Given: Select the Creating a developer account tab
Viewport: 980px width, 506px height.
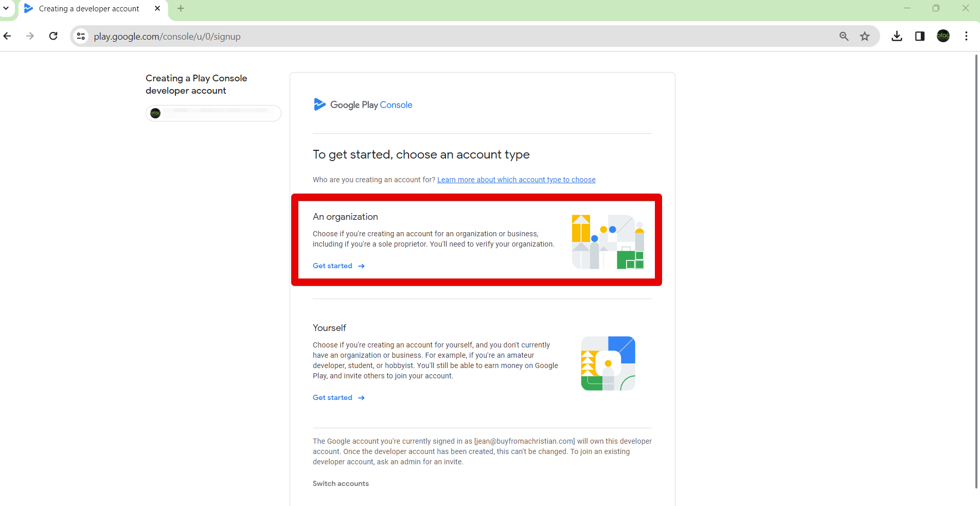Looking at the screenshot, I should point(88,9).
